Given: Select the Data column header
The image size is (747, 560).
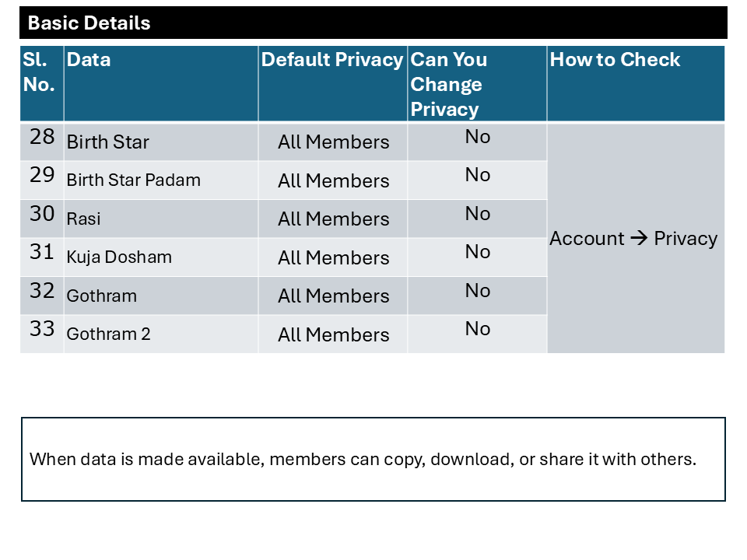Looking at the screenshot, I should pos(161,84).
